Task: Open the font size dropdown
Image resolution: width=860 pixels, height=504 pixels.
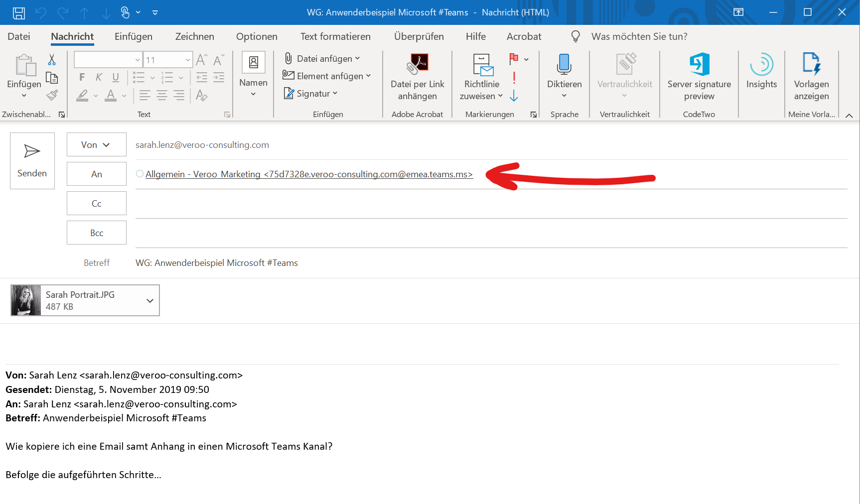Action: 188,60
